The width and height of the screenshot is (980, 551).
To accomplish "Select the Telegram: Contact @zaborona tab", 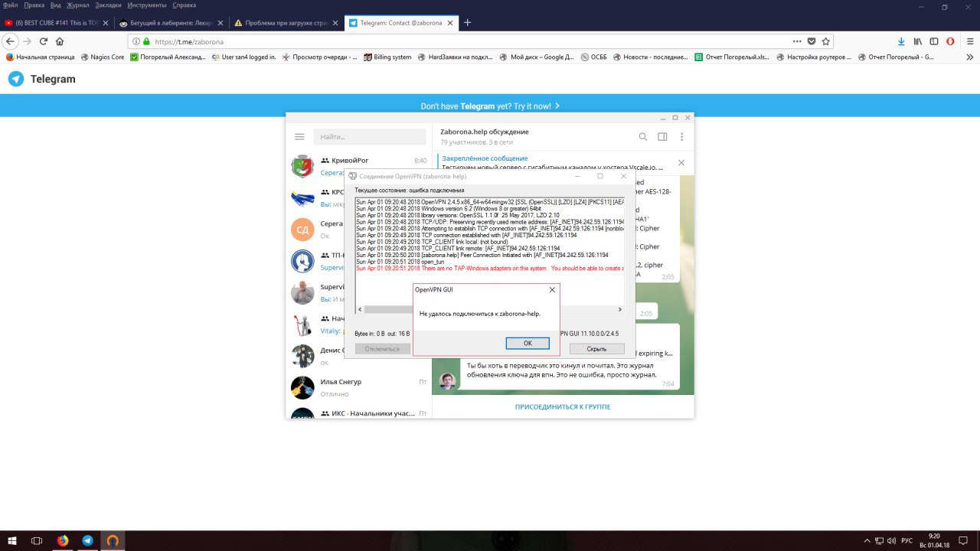I will (x=401, y=23).
